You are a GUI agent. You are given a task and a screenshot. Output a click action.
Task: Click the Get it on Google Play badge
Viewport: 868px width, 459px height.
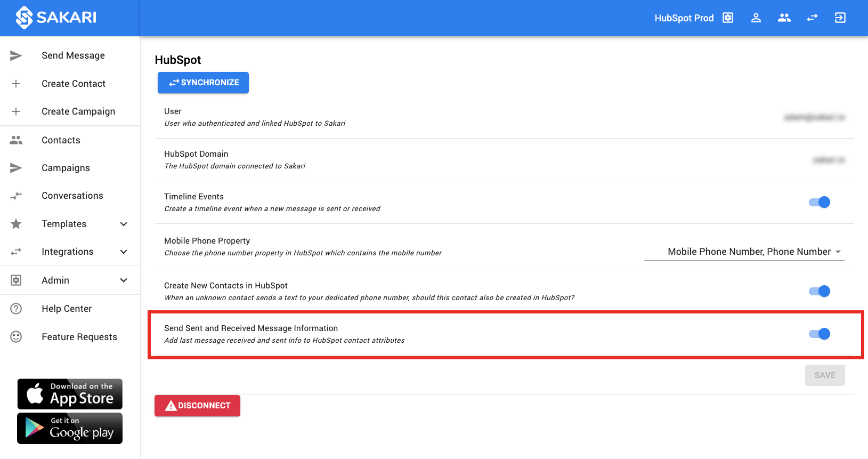(70, 428)
